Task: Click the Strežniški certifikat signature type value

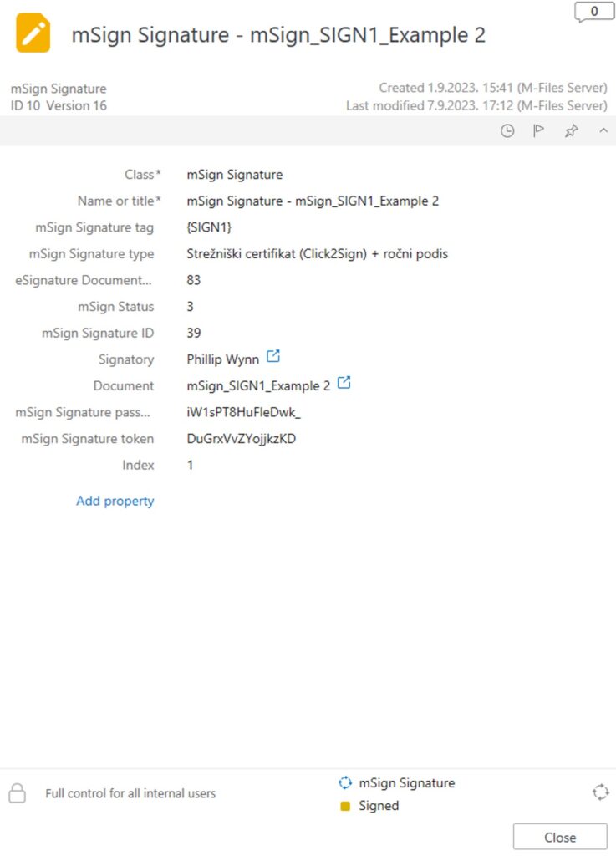Action: tap(317, 254)
